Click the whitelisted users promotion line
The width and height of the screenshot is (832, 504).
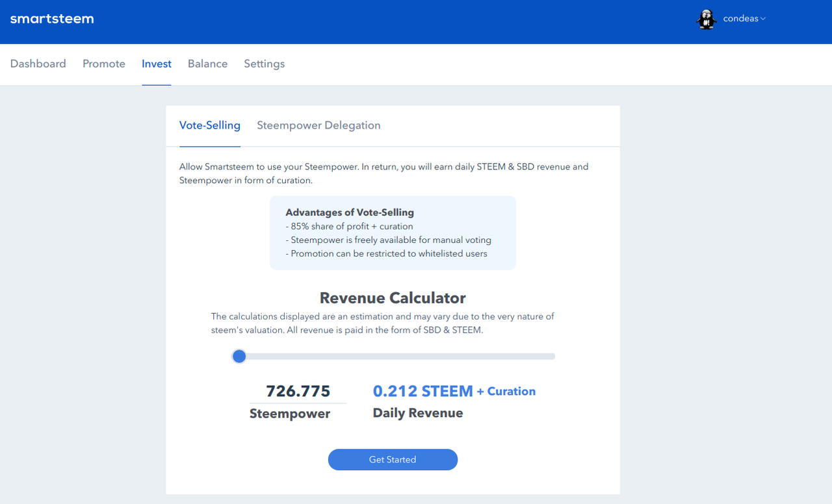pos(387,253)
